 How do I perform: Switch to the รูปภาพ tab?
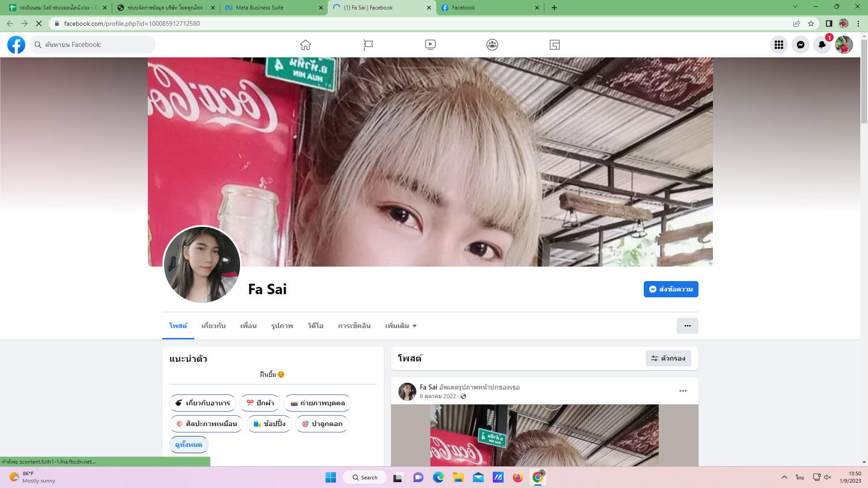click(x=282, y=326)
